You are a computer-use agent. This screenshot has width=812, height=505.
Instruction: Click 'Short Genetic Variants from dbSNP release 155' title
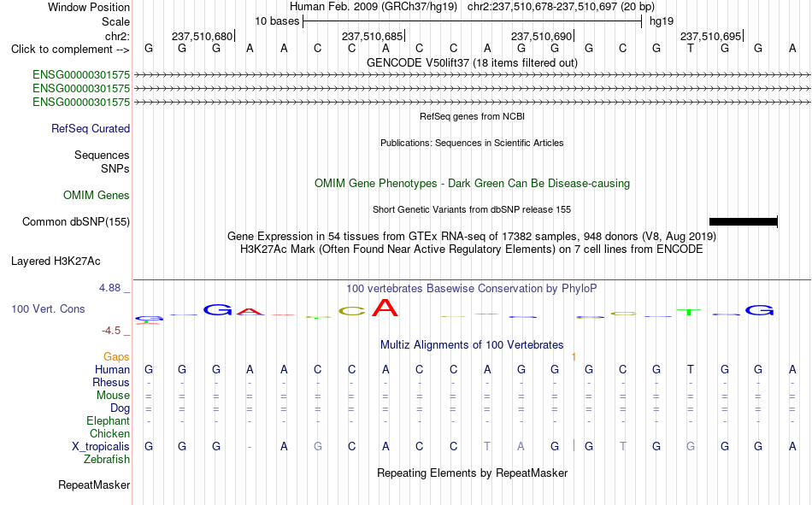pyautogui.click(x=472, y=209)
